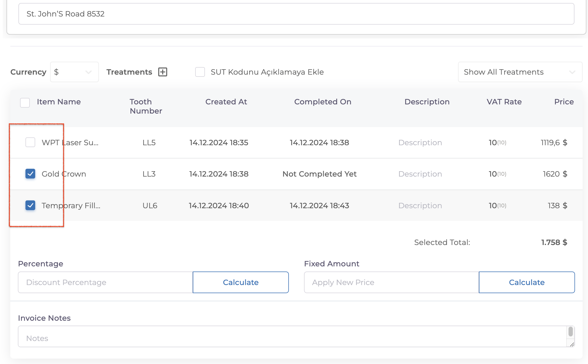Select the WPT Laser Su... treatment checkbox
This screenshot has width=588, height=364.
click(30, 142)
